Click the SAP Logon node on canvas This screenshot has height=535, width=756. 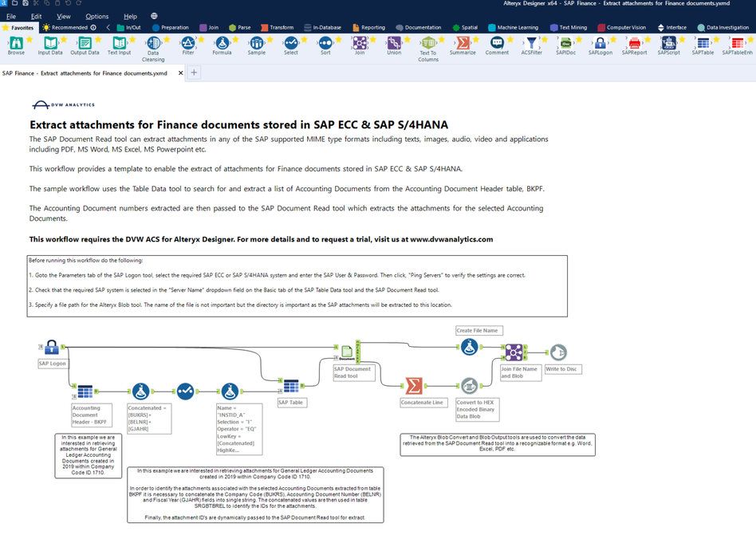(52, 347)
